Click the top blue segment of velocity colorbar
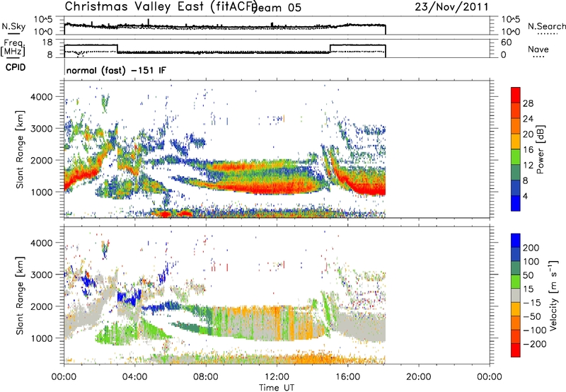 (516, 241)
